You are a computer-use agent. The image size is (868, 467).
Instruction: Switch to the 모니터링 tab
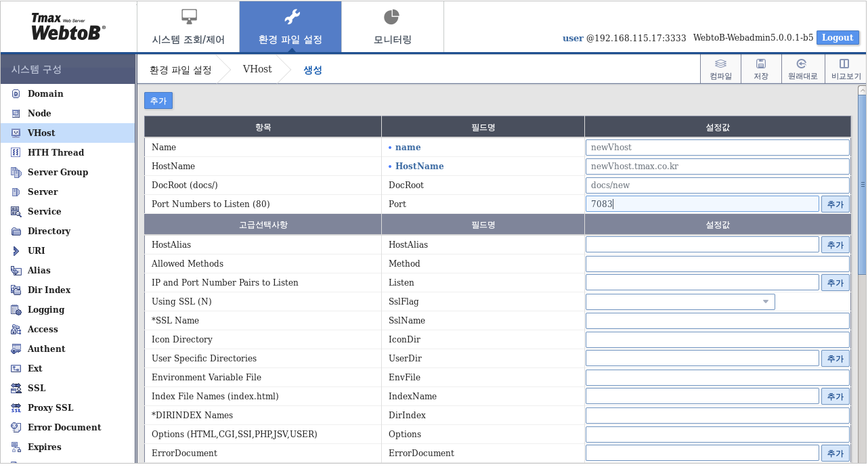point(393,27)
